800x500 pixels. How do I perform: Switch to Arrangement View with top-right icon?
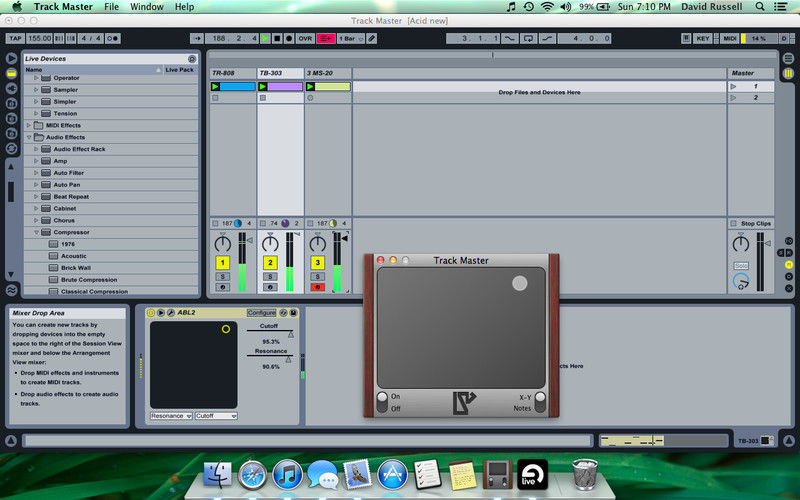pyautogui.click(x=789, y=58)
